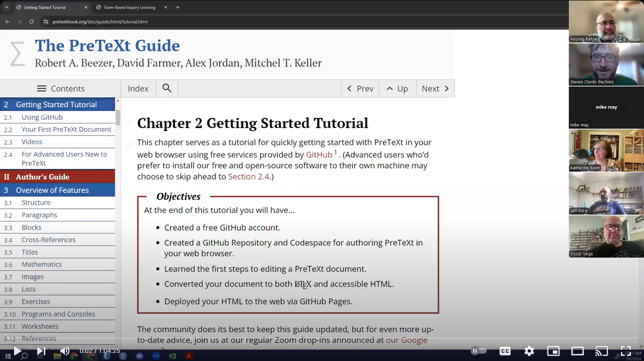Switch to Team-Based Inquiry Learning tab
644x361 pixels.
[x=129, y=8]
